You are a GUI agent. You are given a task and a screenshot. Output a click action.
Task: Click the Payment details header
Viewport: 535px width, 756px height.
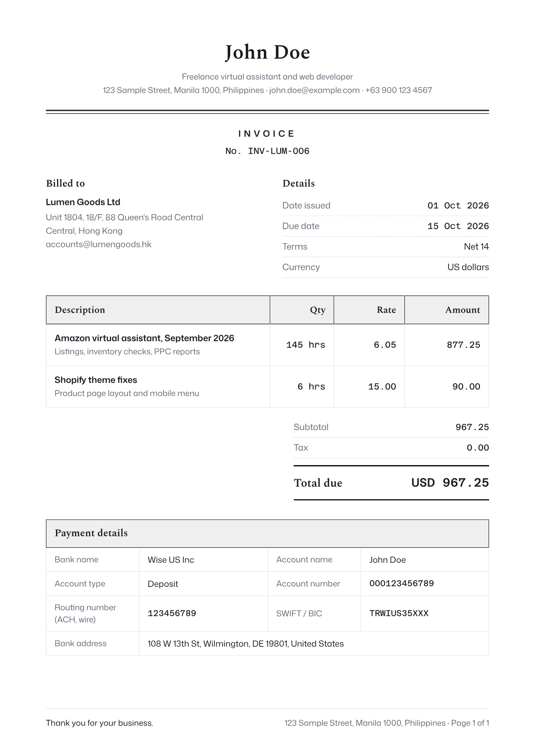tap(267, 533)
